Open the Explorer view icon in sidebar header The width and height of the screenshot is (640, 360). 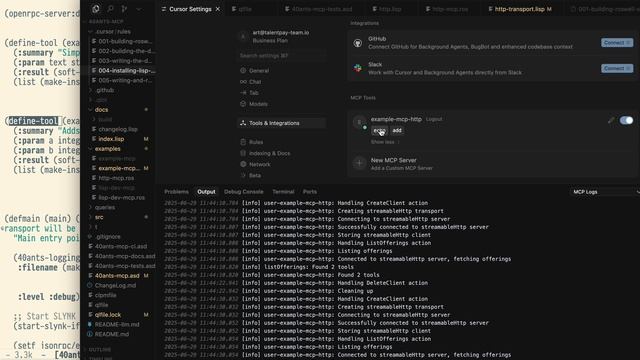tap(96, 9)
